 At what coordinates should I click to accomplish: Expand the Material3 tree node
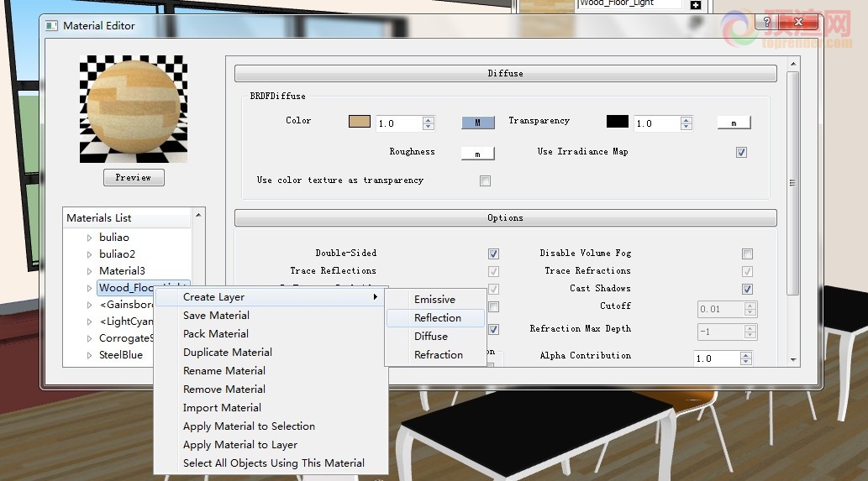click(89, 271)
